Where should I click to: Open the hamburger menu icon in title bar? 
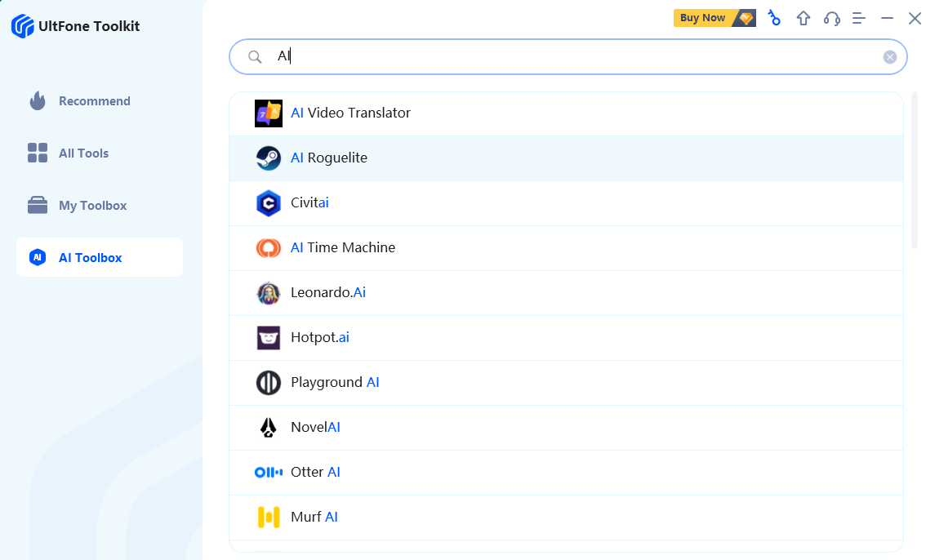(859, 18)
